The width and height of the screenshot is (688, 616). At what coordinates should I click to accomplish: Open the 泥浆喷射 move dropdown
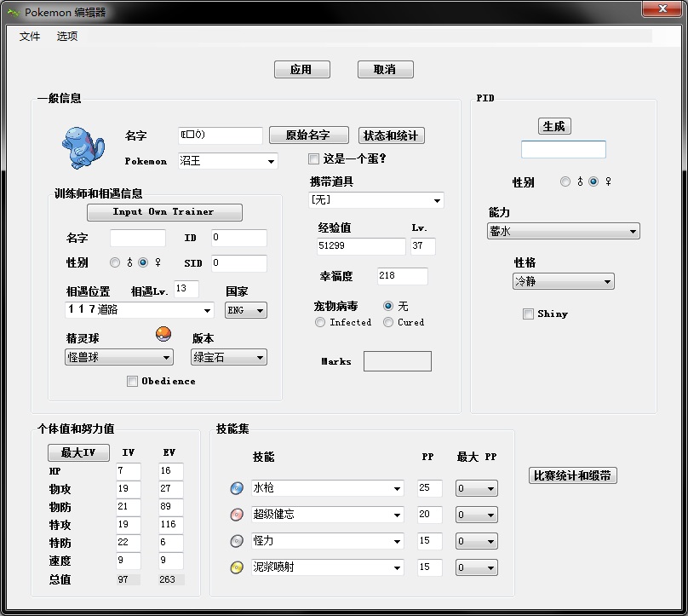point(328,567)
